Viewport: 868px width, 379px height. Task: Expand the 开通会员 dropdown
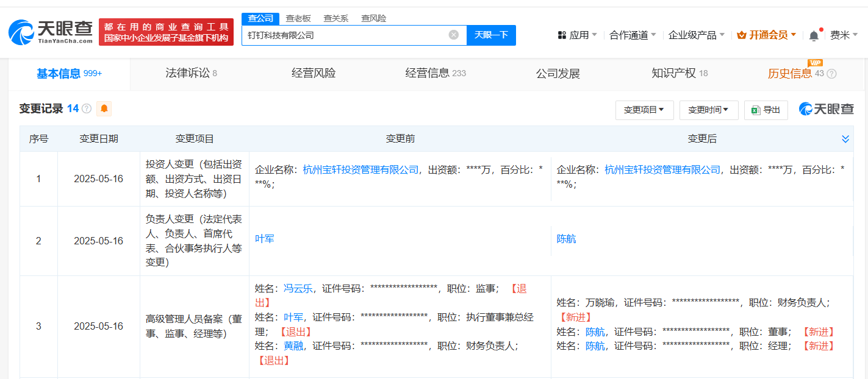767,35
